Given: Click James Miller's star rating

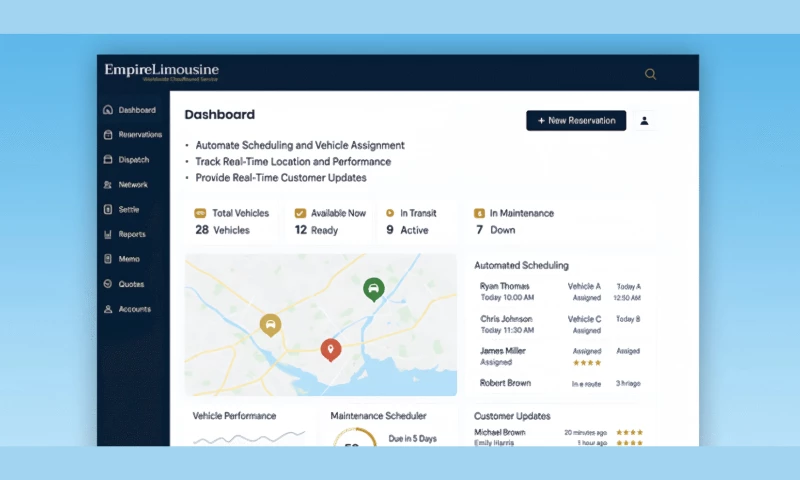Looking at the screenshot, I should [587, 363].
